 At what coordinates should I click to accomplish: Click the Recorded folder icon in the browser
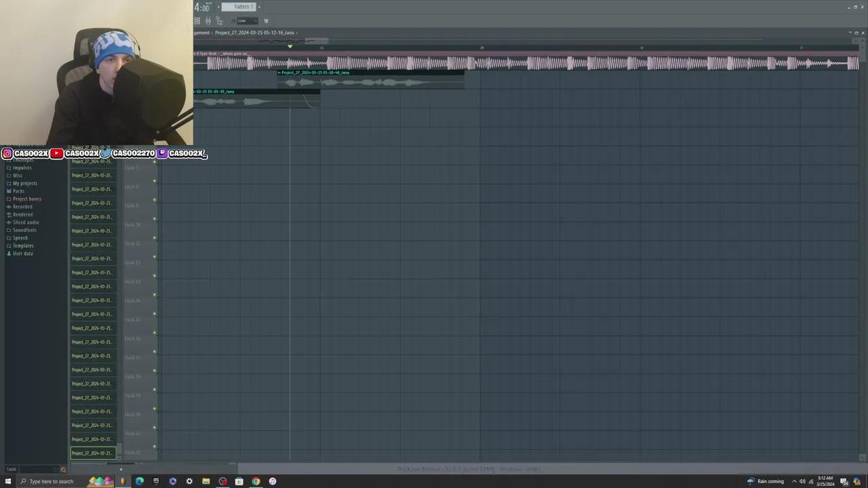pyautogui.click(x=9, y=207)
